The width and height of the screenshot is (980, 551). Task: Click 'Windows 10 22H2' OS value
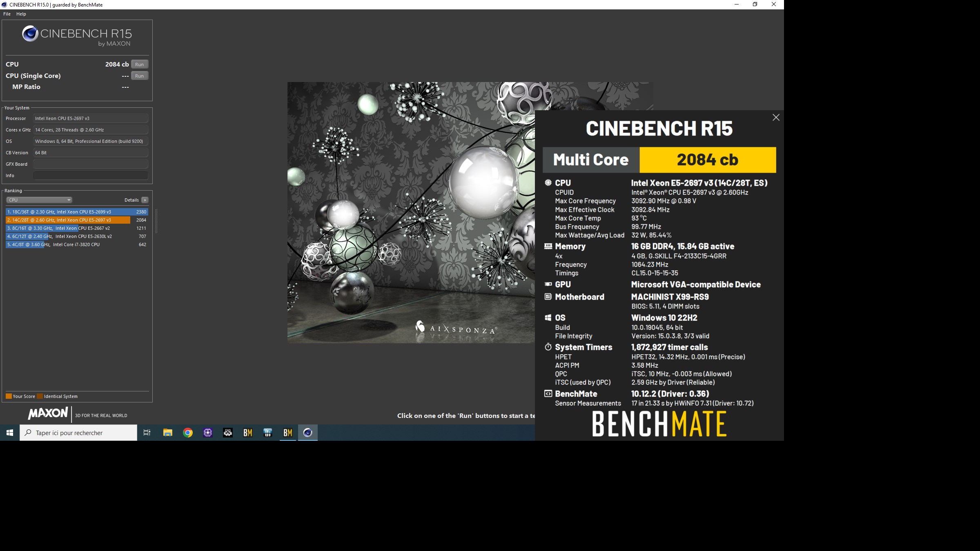664,318
